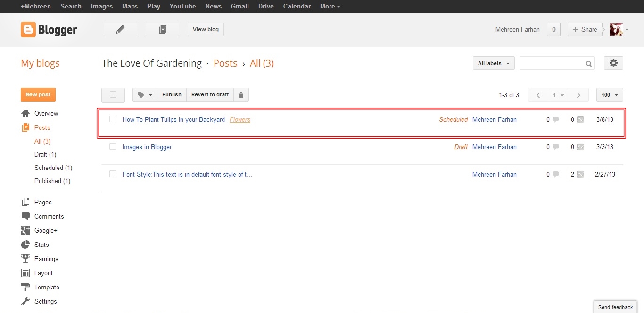Click the Comments bubble sidebar icon

pos(25,216)
